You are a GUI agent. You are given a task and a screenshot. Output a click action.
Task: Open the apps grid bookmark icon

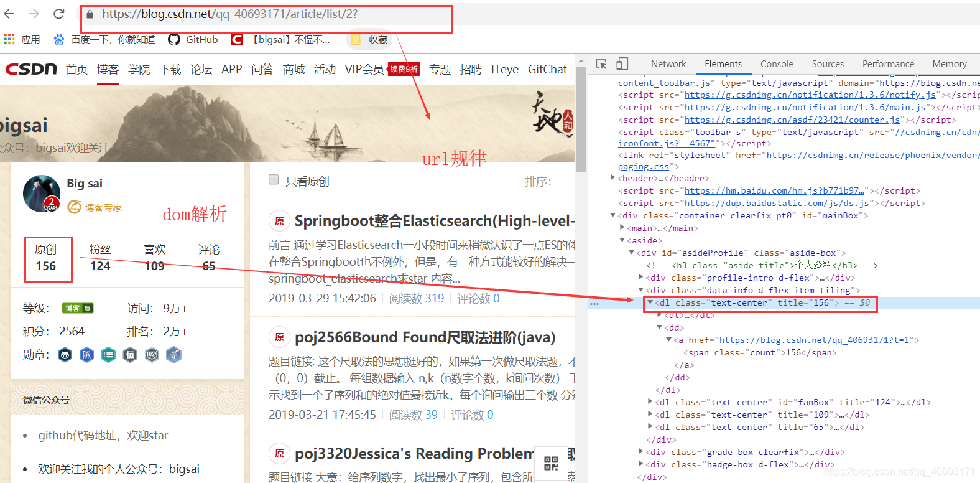pyautogui.click(x=9, y=39)
